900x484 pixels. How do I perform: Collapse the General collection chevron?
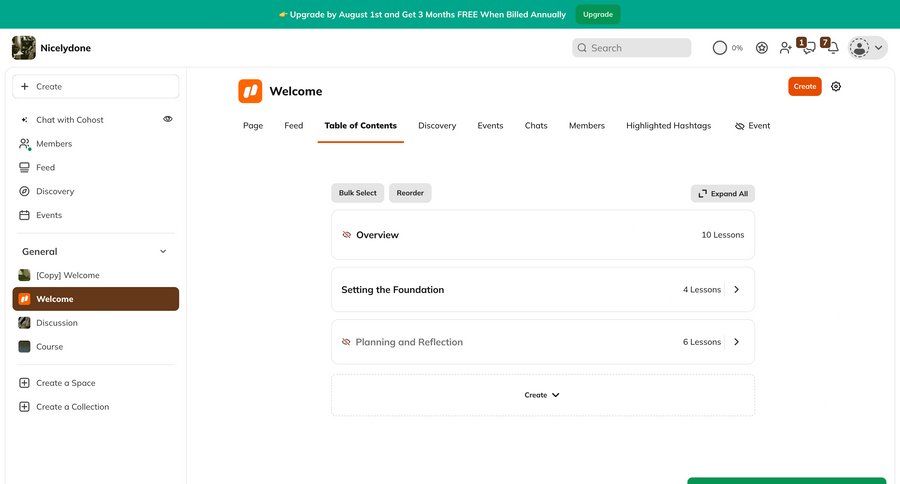click(163, 251)
